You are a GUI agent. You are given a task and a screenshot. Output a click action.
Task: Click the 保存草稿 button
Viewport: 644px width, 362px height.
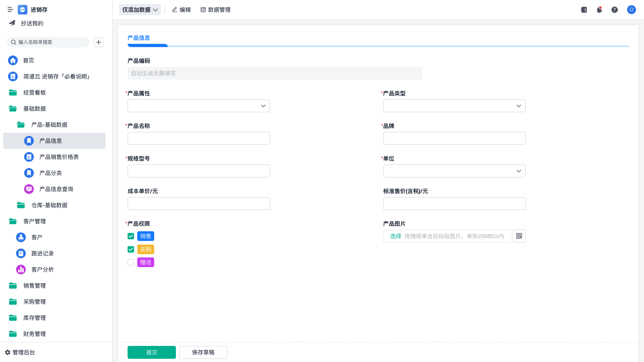(203, 352)
